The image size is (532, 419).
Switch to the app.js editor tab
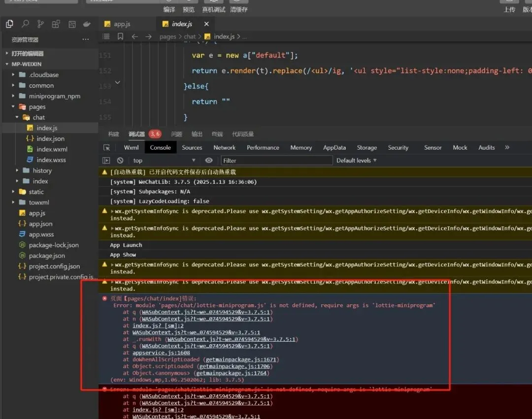(x=122, y=24)
